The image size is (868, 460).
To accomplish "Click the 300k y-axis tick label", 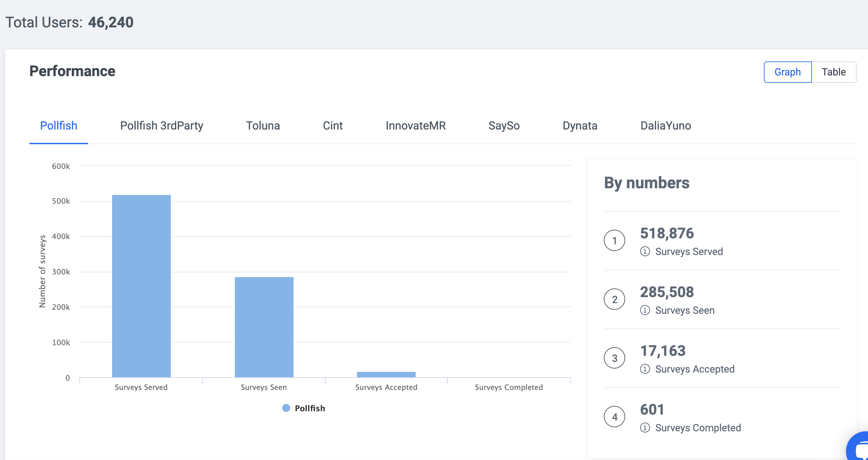I will (61, 272).
